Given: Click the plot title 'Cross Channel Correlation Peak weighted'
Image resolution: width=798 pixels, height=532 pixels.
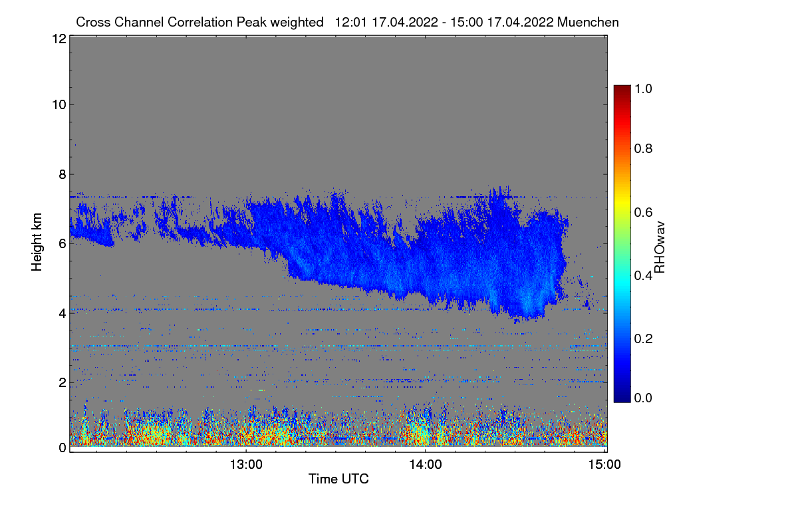Looking at the screenshot, I should pos(199,22).
